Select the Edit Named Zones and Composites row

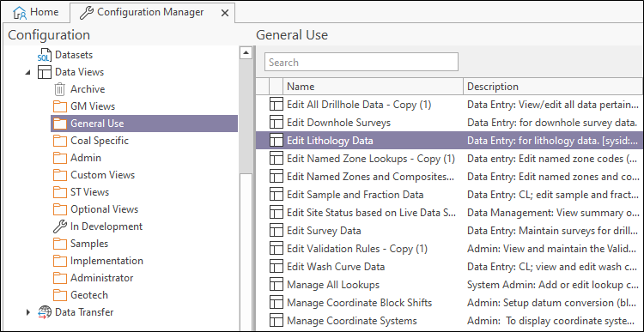[450, 177]
